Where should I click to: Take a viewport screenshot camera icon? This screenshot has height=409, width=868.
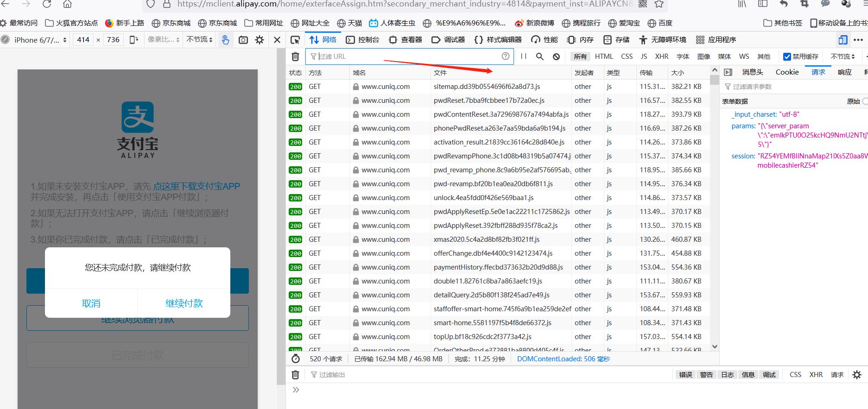click(243, 40)
